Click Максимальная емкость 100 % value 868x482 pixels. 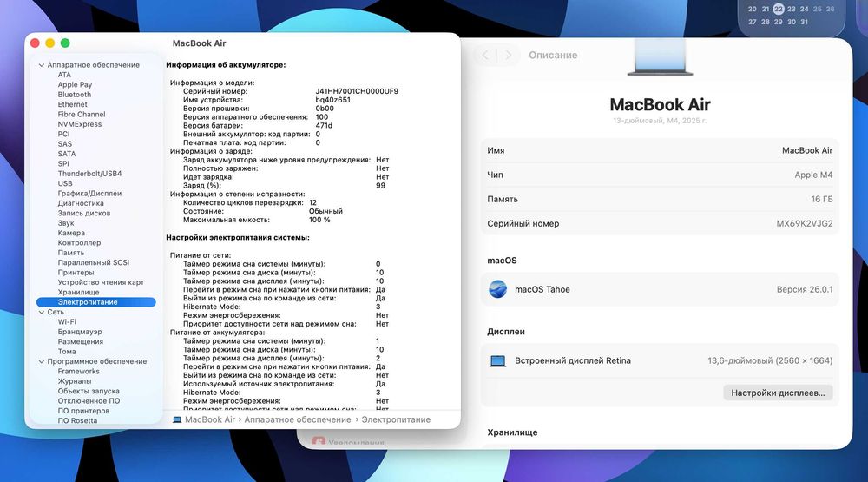[x=319, y=220]
